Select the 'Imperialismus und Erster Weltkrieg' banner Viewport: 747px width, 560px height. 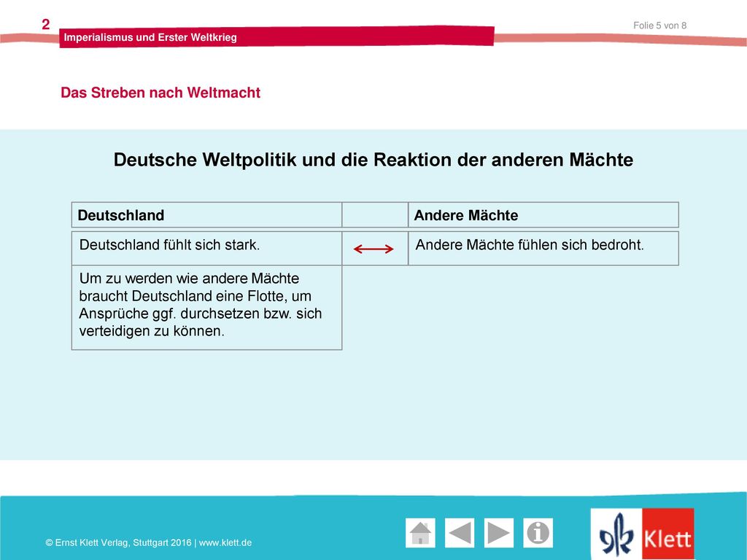[276, 37]
